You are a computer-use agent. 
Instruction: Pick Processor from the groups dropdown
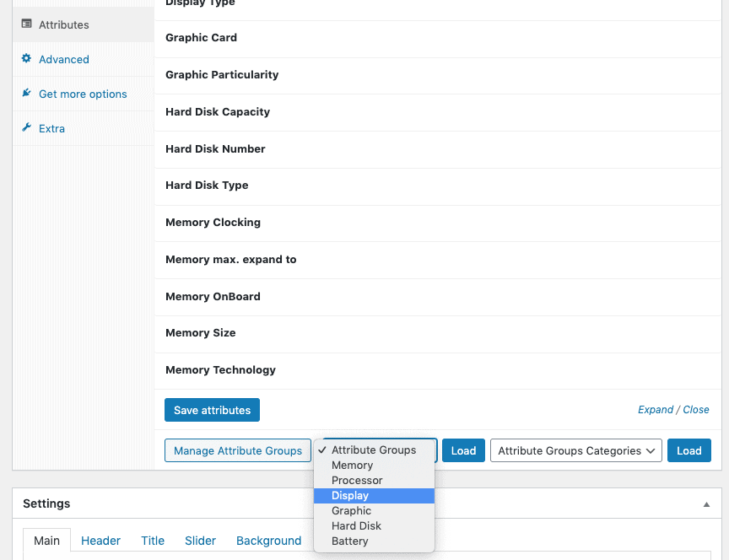click(357, 481)
